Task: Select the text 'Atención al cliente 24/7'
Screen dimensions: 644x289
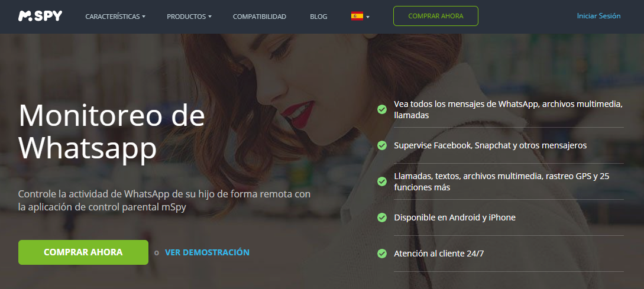Action: 439,254
